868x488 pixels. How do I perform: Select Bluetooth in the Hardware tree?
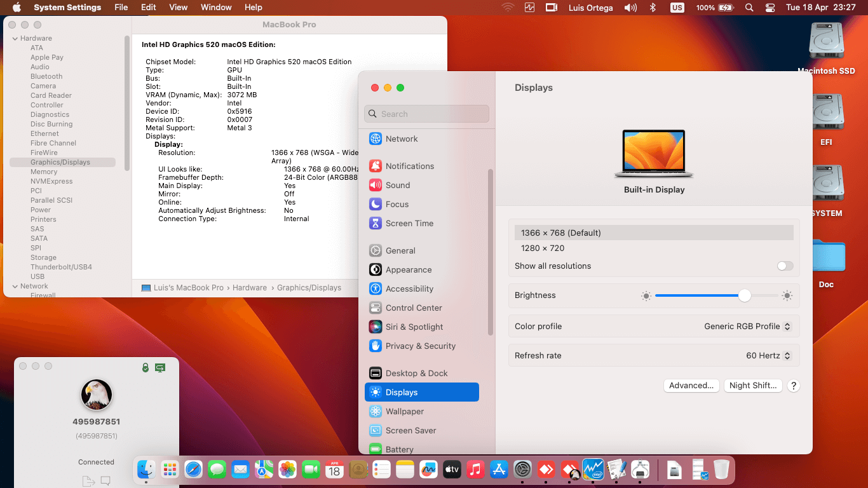click(46, 77)
